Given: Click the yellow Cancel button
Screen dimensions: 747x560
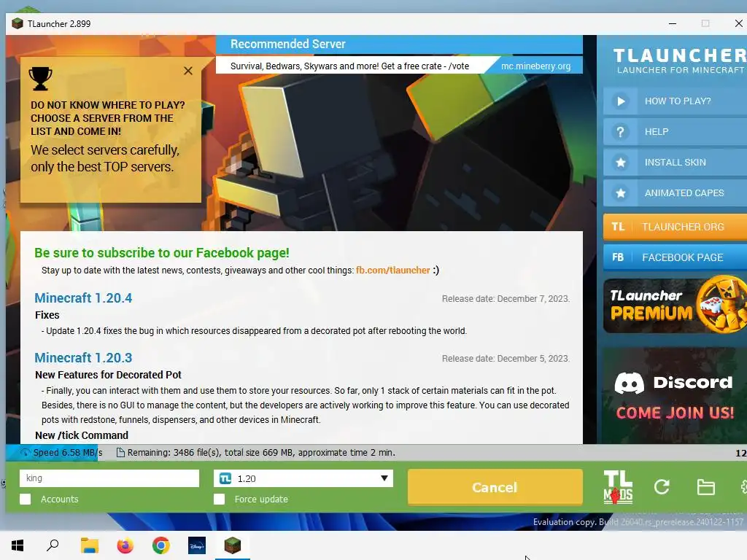Looking at the screenshot, I should 495,487.
